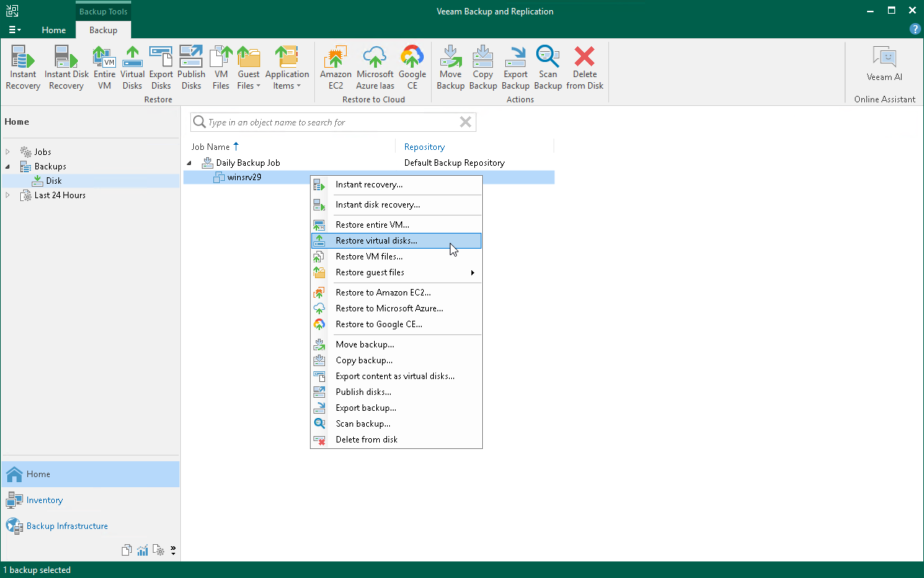
Task: Focus the object name search field
Action: (x=332, y=123)
